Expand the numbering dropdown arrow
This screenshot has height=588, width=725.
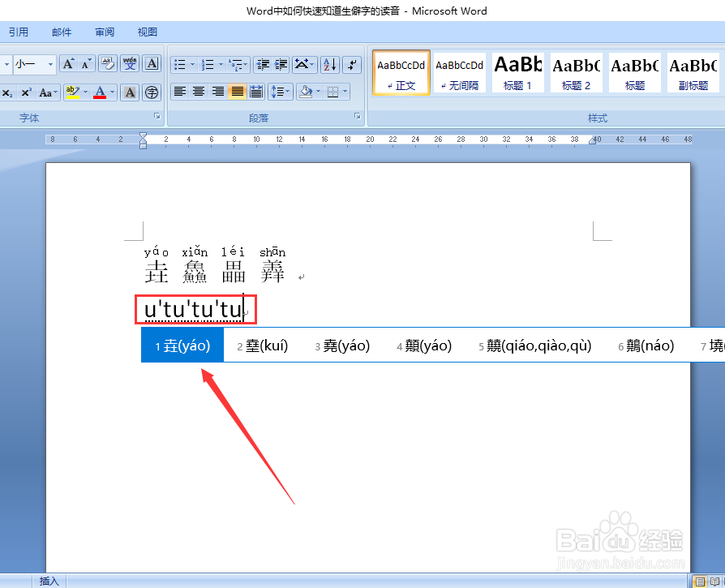pos(220,65)
